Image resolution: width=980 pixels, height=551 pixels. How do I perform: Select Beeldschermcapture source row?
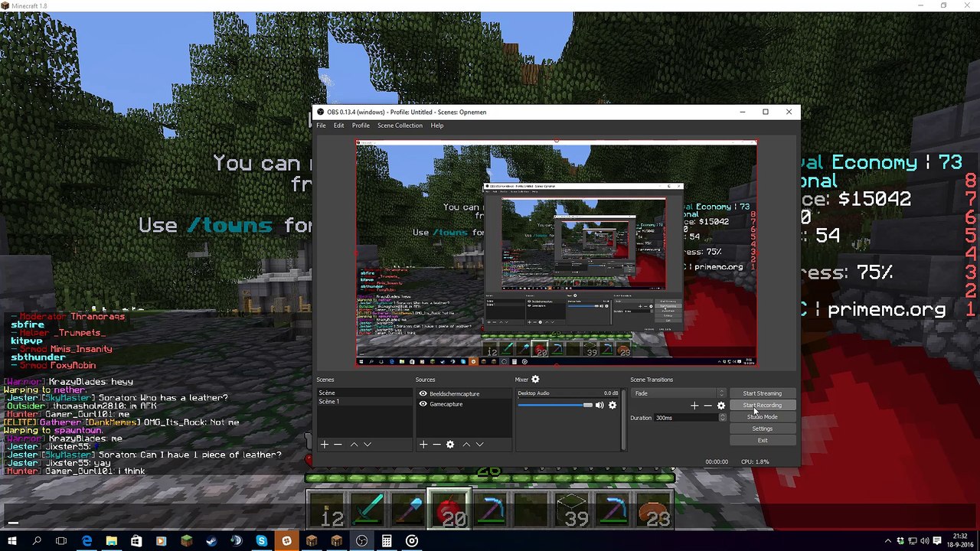[x=462, y=393]
